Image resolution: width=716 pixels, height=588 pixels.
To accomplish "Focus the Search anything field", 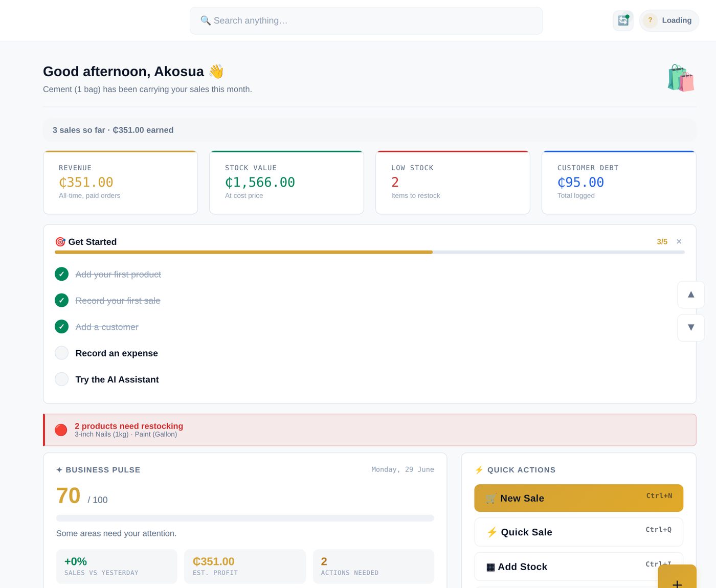I will click(x=366, y=20).
